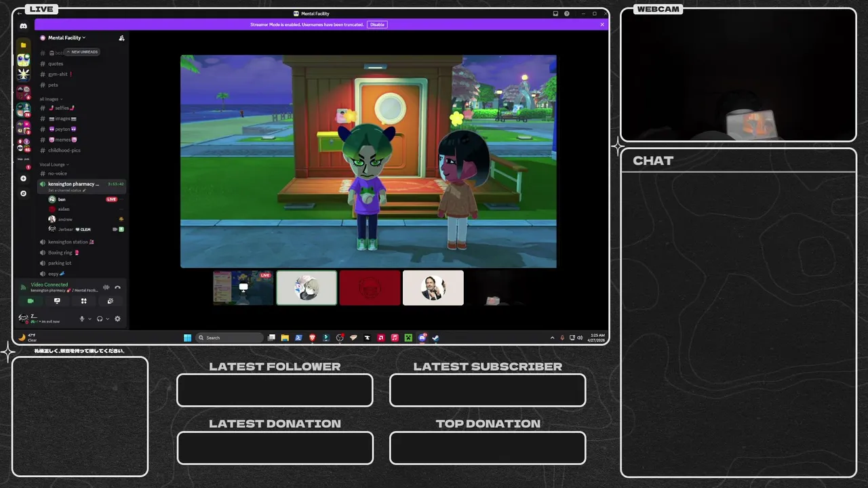Toggle headphone deafen in user panel
The height and width of the screenshot is (488, 868).
(x=100, y=319)
